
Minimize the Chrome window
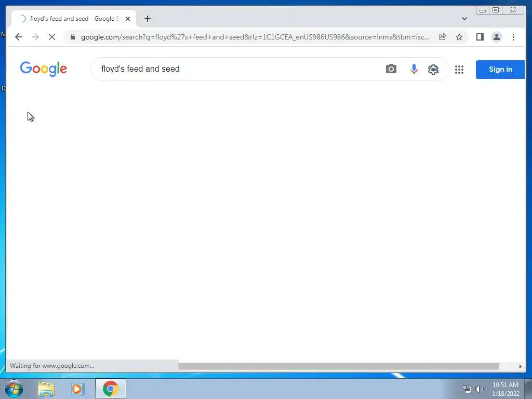click(483, 10)
